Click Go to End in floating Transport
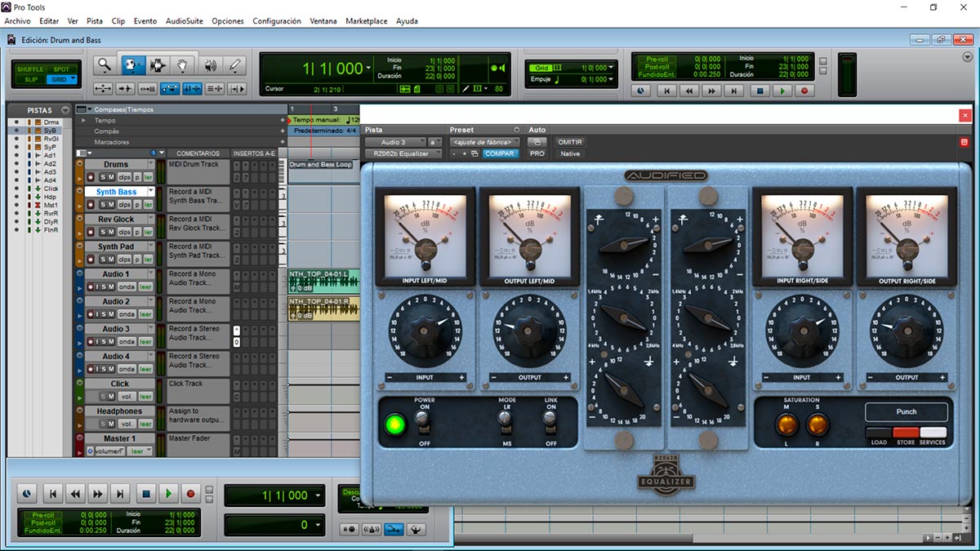This screenshot has height=551, width=980. pyautogui.click(x=120, y=493)
